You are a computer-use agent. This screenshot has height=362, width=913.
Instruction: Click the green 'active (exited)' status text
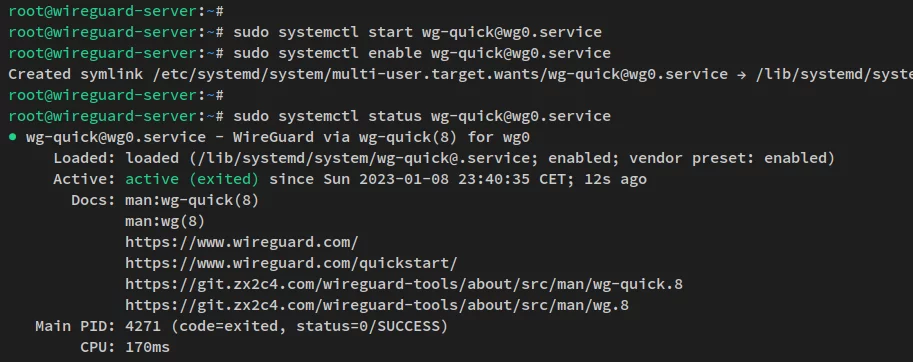(192, 179)
